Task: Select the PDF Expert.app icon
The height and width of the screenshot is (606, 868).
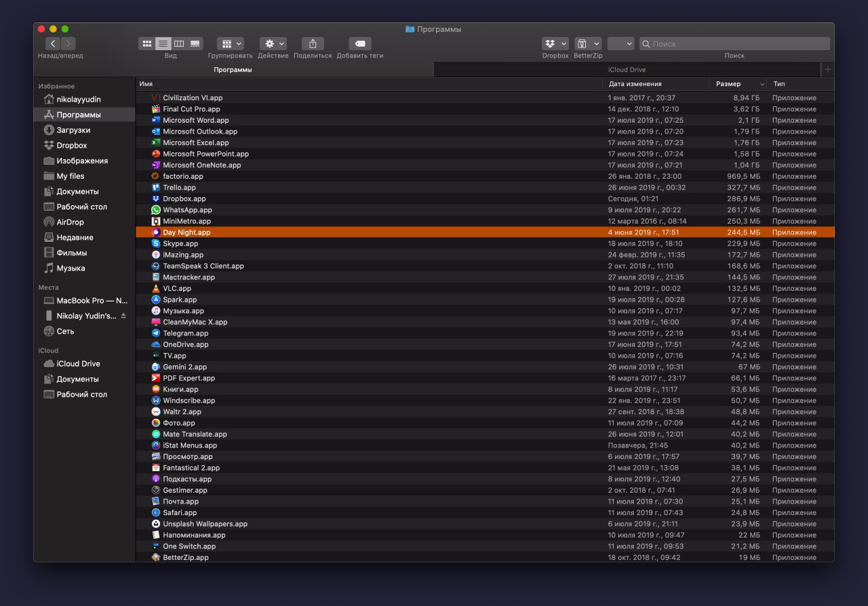Action: 156,378
